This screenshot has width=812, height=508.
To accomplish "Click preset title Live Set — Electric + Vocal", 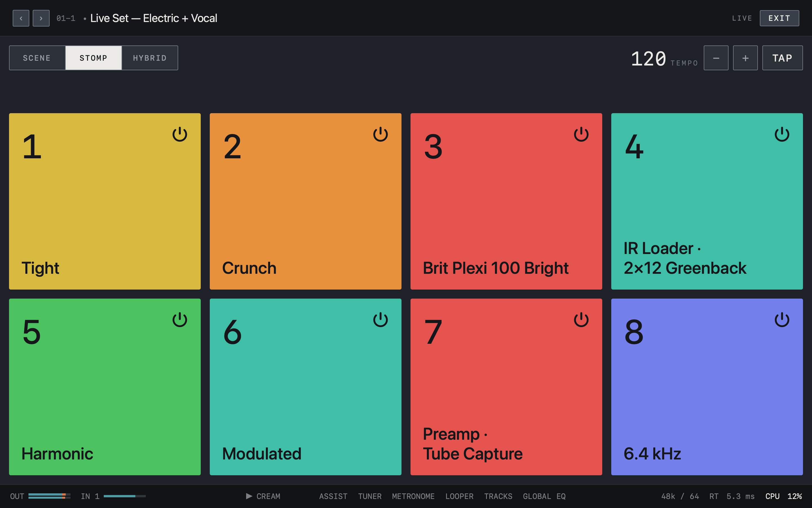I will (x=154, y=18).
